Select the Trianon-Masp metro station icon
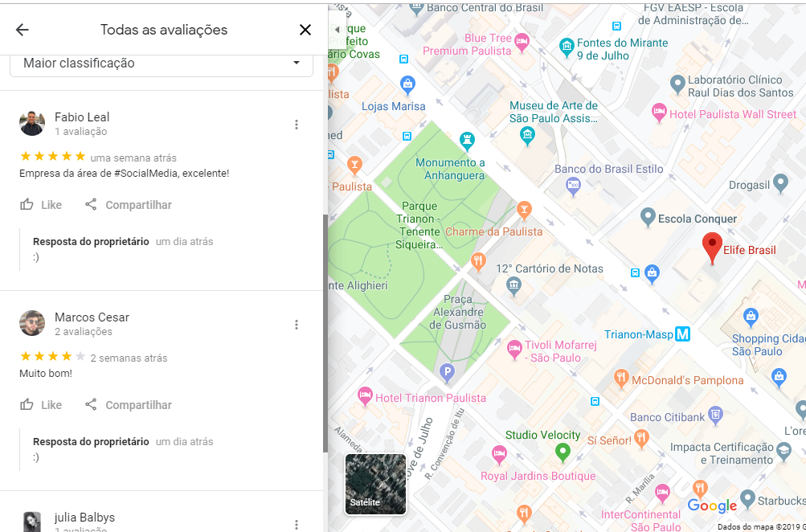 pos(683,334)
